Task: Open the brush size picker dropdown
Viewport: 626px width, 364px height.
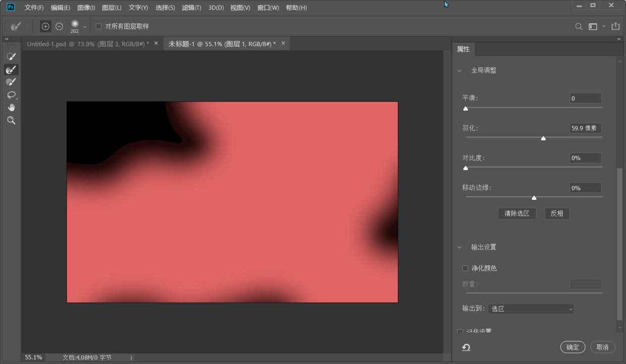Action: click(84, 27)
